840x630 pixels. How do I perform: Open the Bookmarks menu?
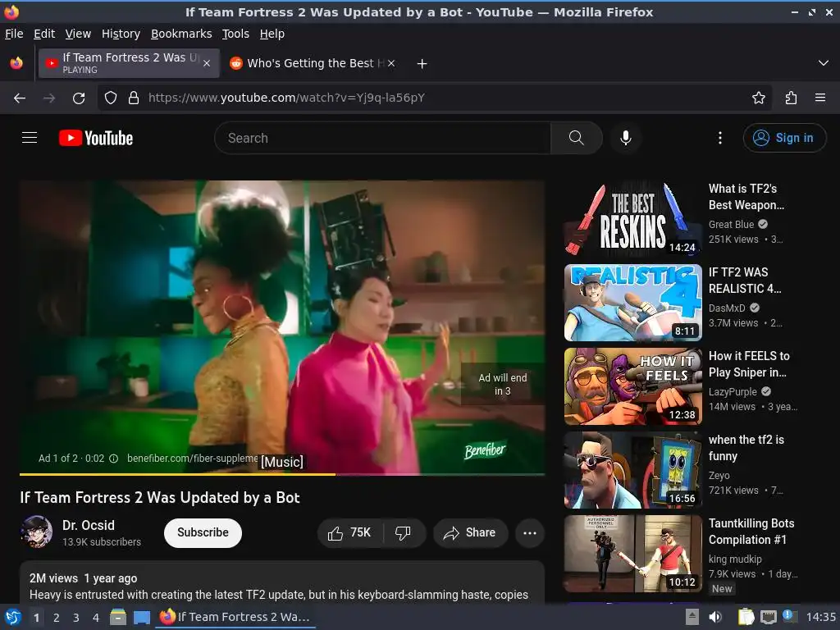click(x=181, y=34)
